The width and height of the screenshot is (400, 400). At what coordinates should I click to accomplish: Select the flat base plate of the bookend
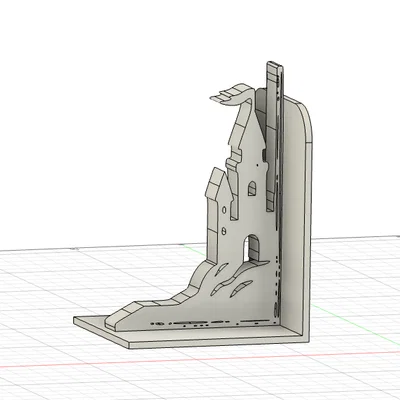pyautogui.click(x=213, y=337)
